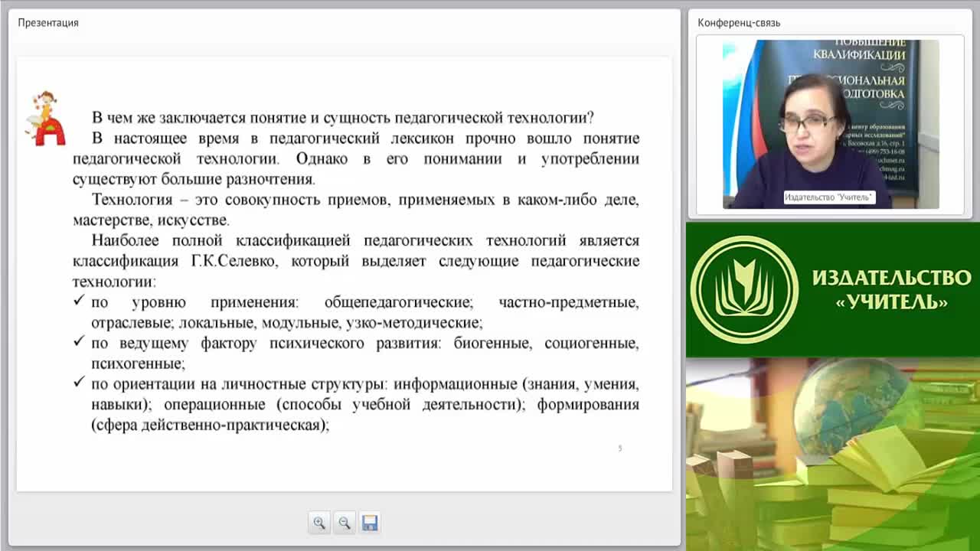Click the line starting 'В чем же заключается'
Screen dimensions: 980x551
[343, 118]
